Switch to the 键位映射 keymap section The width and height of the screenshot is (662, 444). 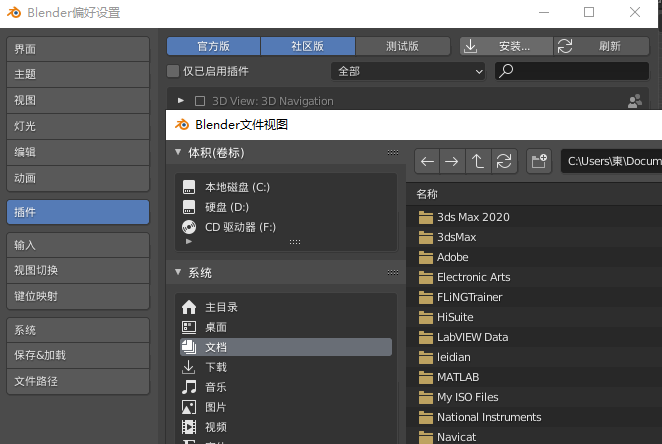pos(78,296)
